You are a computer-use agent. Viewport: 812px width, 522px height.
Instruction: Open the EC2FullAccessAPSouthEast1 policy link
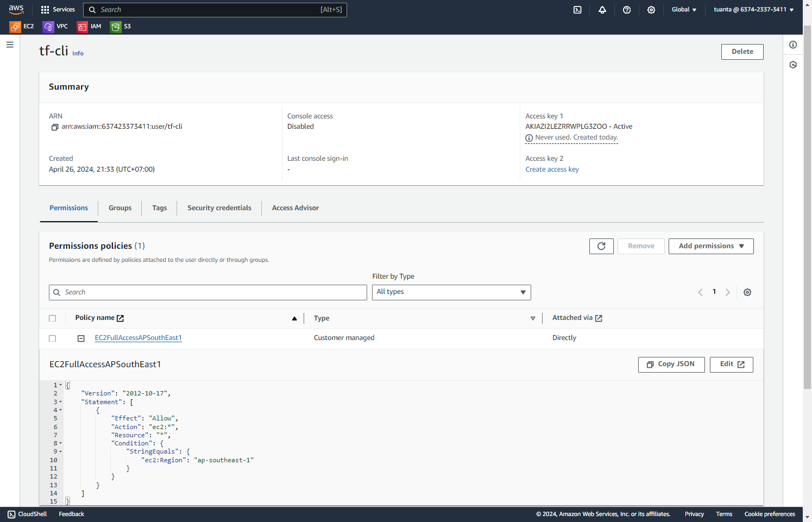(139, 338)
